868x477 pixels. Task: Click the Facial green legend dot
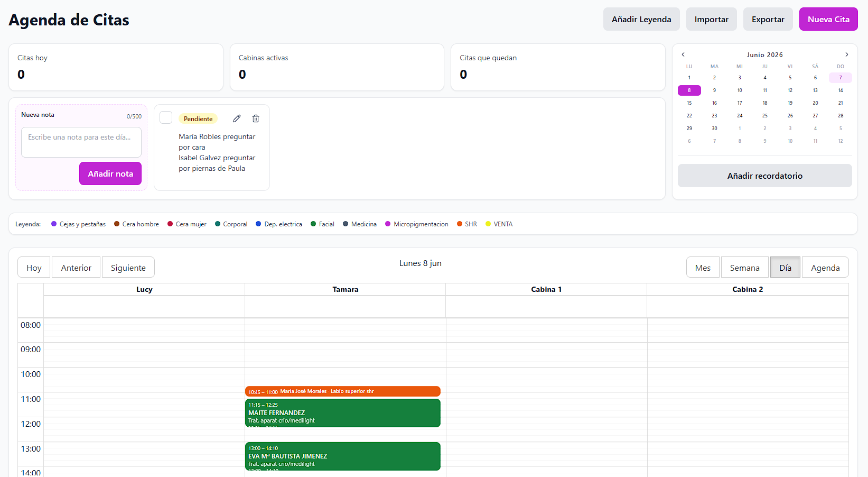(x=313, y=224)
